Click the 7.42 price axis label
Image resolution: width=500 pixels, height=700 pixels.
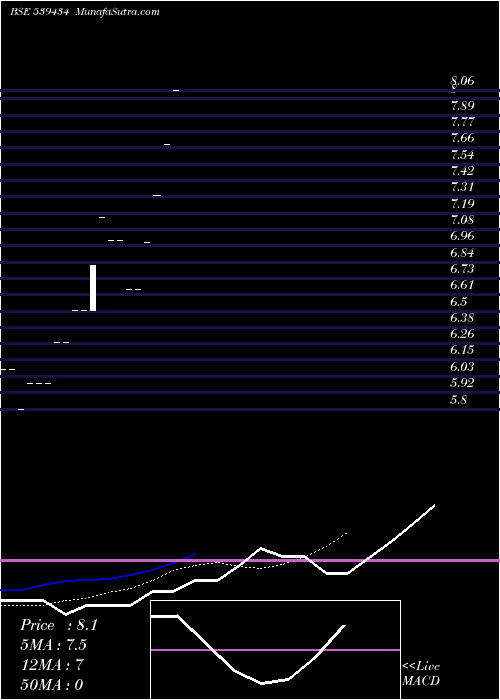(462, 171)
